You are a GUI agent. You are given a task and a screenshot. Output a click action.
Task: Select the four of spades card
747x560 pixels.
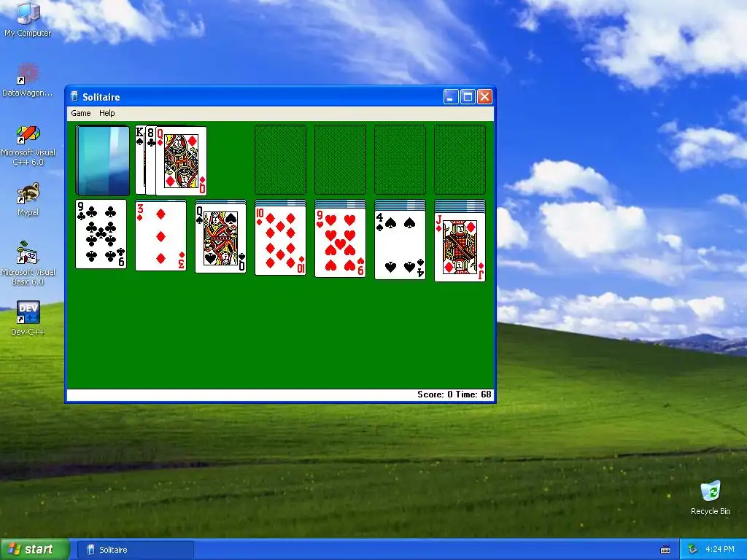click(x=400, y=245)
